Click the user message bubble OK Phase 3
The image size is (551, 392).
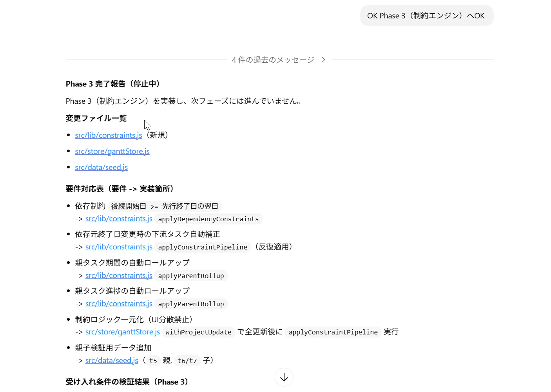pos(427,16)
